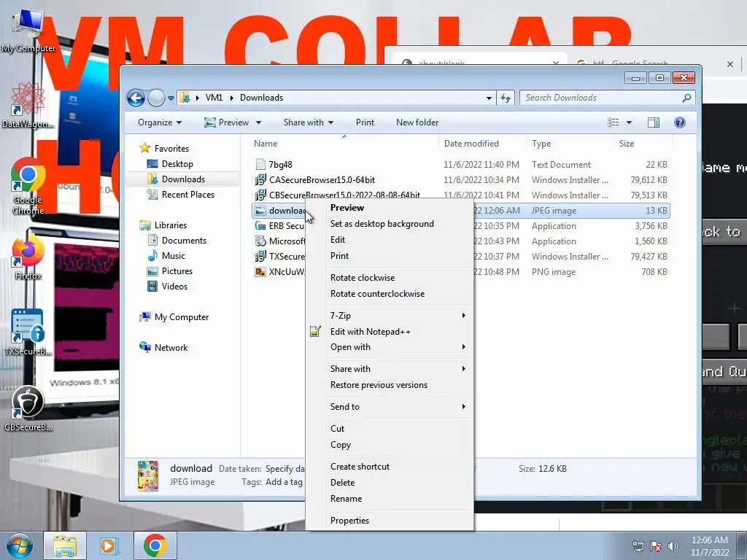The height and width of the screenshot is (560, 747).
Task: Refresh the Downloads folder view
Action: (506, 98)
